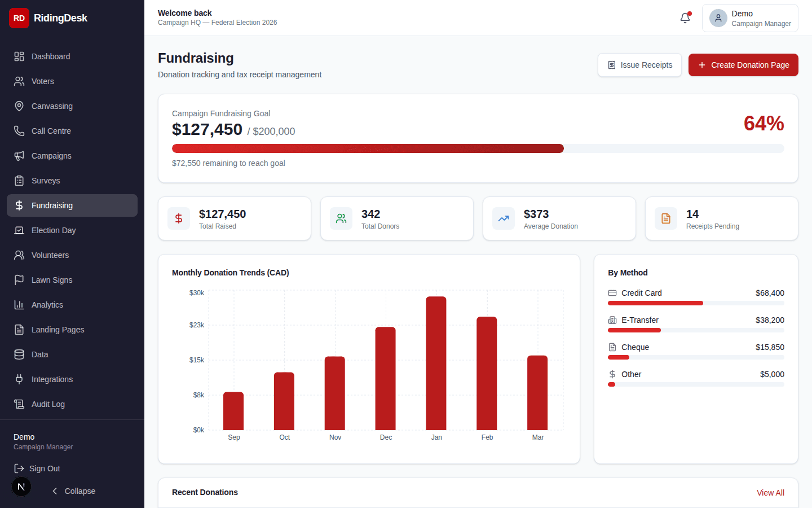Screen dimensions: 812x508
Task: Open the Surveys section
Action: (x=45, y=180)
